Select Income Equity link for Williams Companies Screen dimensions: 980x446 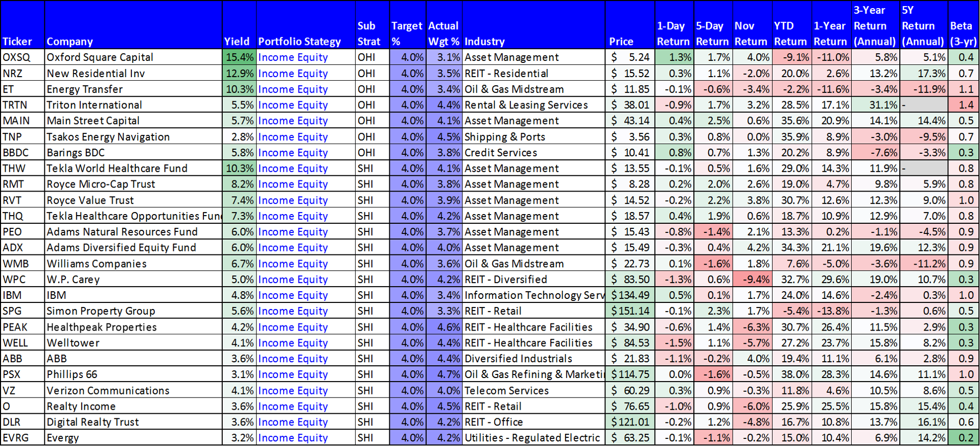293,264
